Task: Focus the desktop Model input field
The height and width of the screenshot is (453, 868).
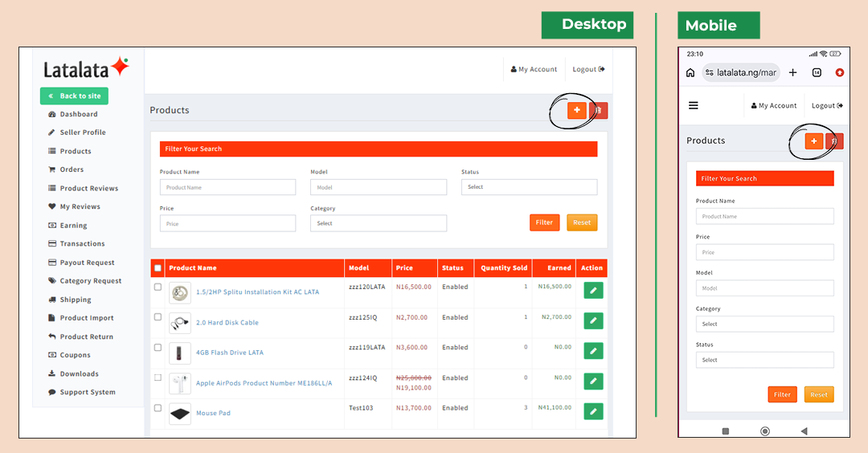Action: [379, 187]
